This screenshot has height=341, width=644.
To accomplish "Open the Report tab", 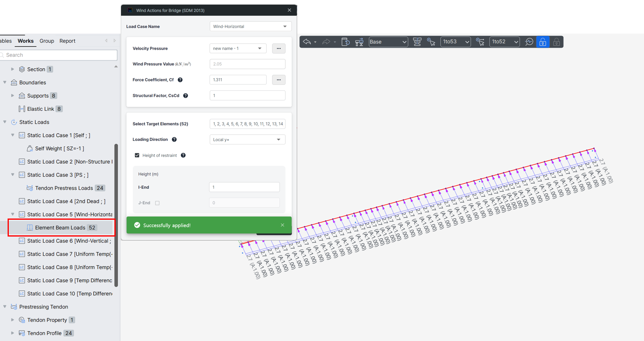I will coord(67,41).
